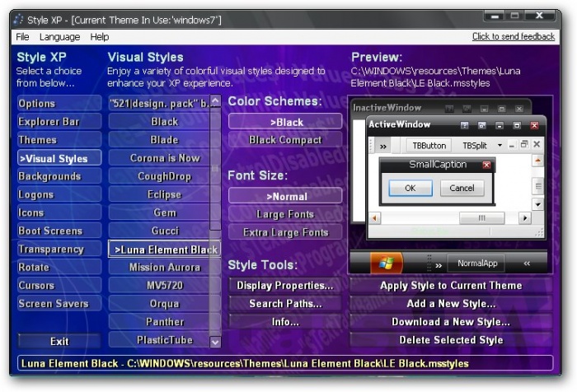Select the Black Compact color scheme
Screen dimensions: 577x392
pos(285,140)
